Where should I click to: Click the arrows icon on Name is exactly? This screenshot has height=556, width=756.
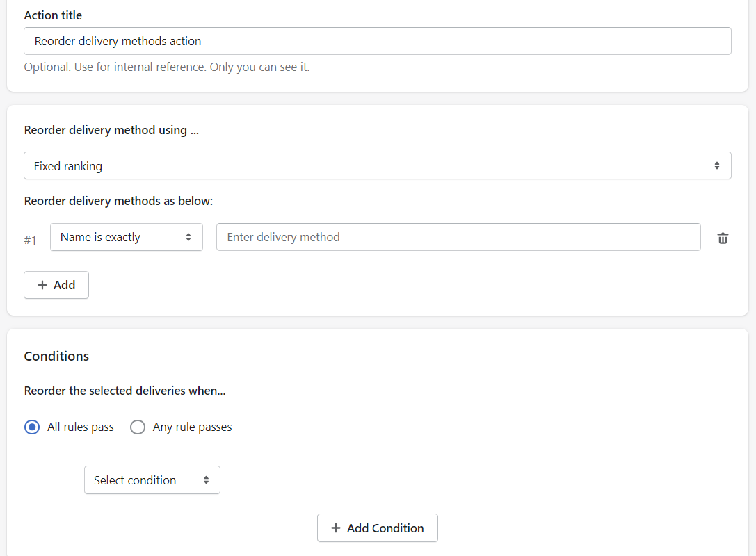click(188, 237)
